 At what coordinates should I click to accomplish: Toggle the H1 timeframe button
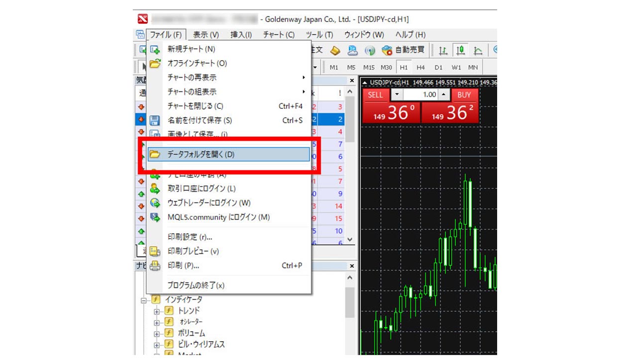(x=403, y=67)
